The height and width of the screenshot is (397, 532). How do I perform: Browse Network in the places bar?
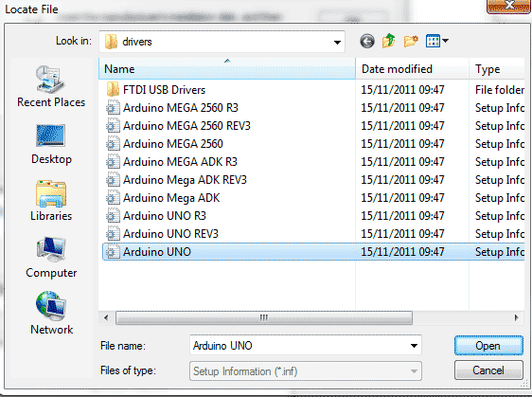(51, 313)
